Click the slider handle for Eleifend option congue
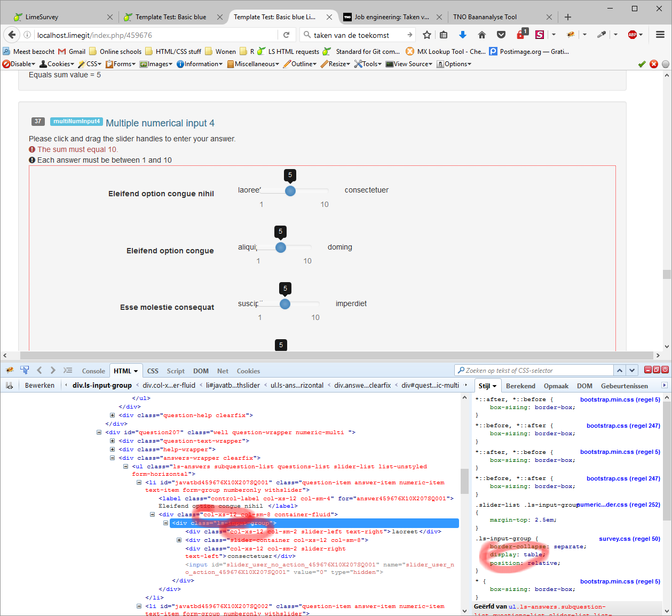The image size is (672, 616). pos(281,247)
